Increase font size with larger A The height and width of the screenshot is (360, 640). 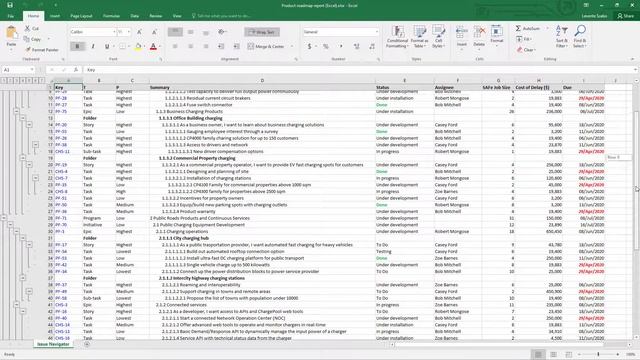[x=139, y=32]
